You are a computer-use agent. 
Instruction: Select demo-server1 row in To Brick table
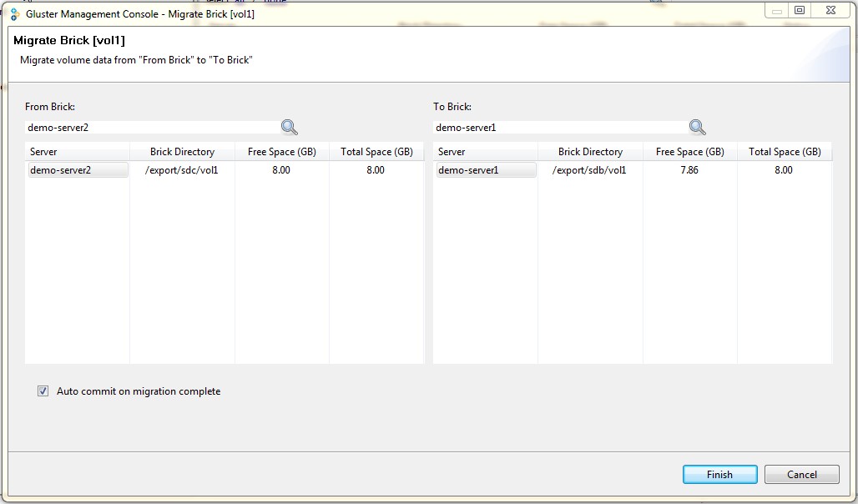485,170
